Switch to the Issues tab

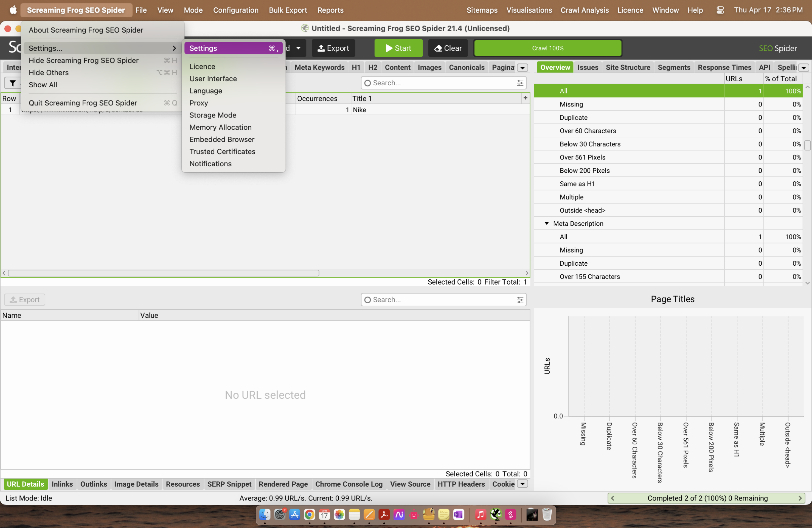pos(588,67)
